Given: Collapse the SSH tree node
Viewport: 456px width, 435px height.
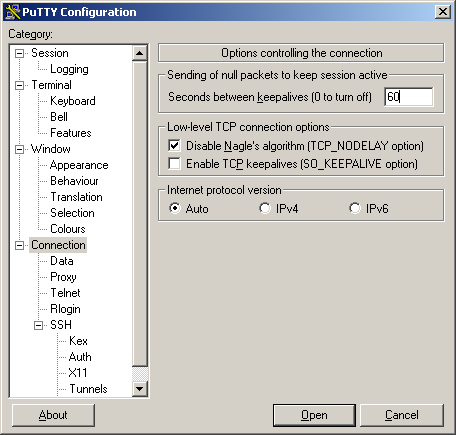Looking at the screenshot, I should 39,325.
